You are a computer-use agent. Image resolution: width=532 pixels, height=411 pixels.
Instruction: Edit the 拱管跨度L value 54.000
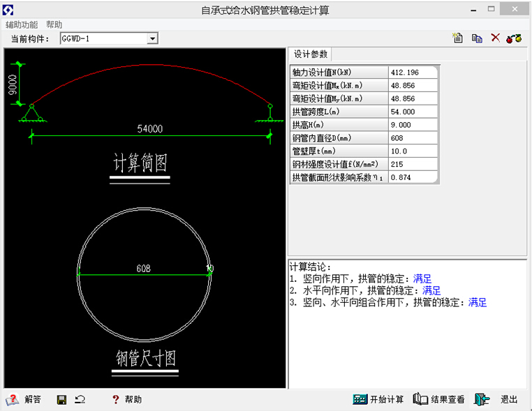coord(413,112)
